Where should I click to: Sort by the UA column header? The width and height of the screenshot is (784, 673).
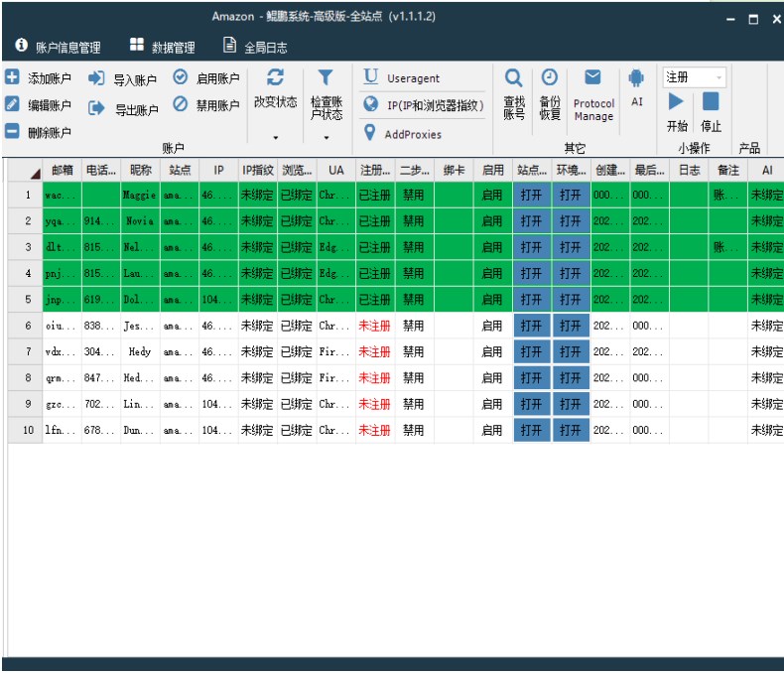tap(336, 170)
